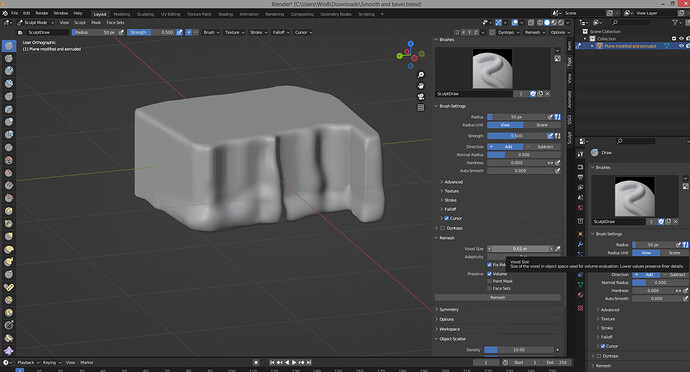Viewport: 690px width, 372px height.
Task: Open the Sculpt Mode selector
Action: pos(35,22)
